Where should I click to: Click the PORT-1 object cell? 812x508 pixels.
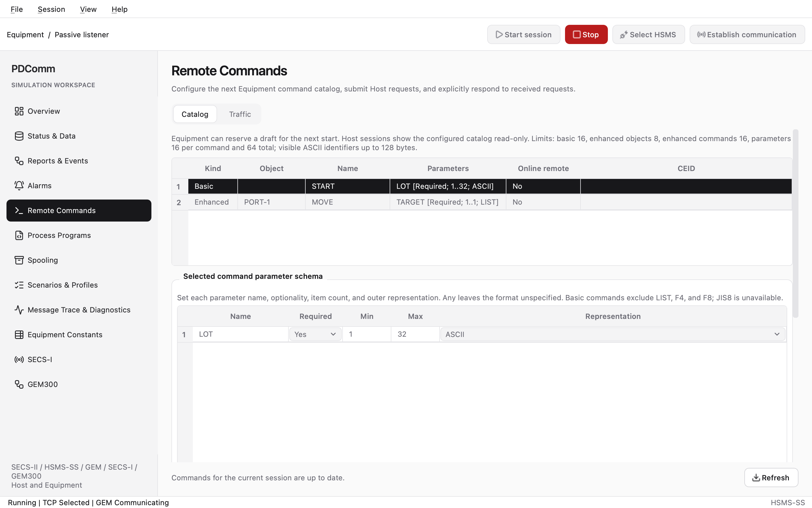[272, 202]
